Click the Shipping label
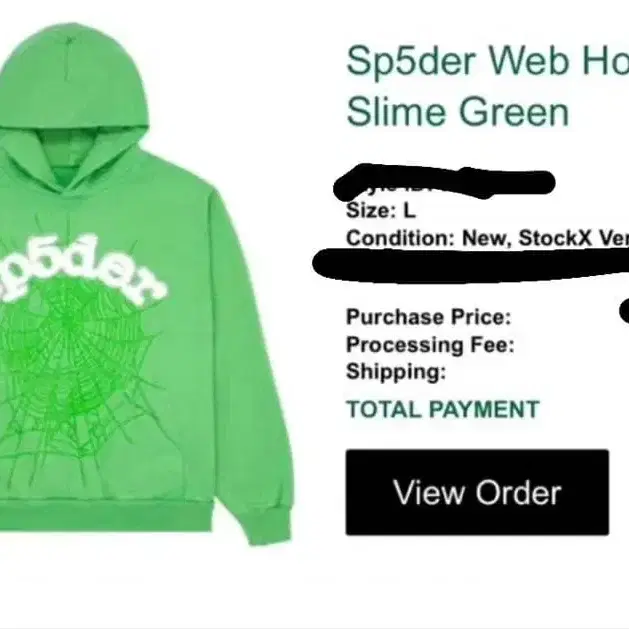 tap(396, 372)
